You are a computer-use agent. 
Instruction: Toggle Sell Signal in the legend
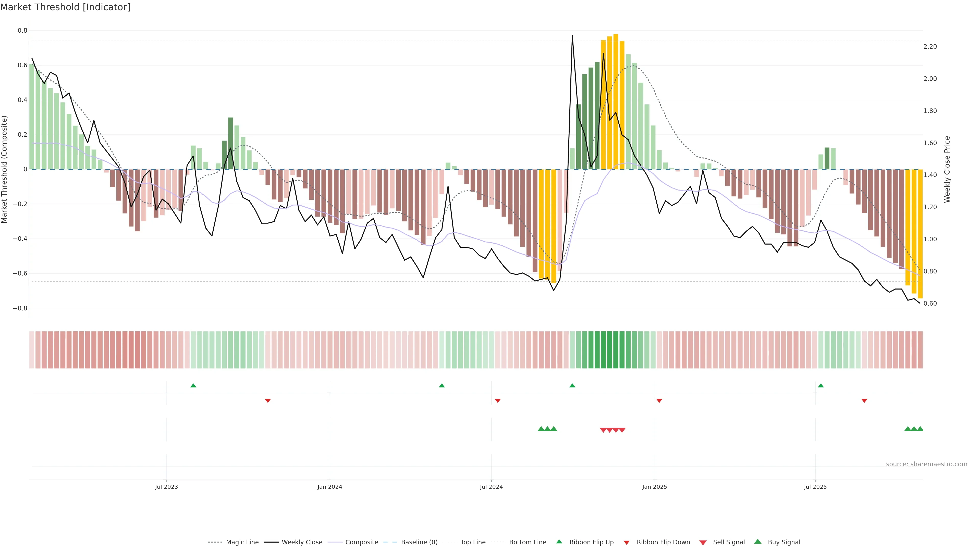click(x=729, y=542)
